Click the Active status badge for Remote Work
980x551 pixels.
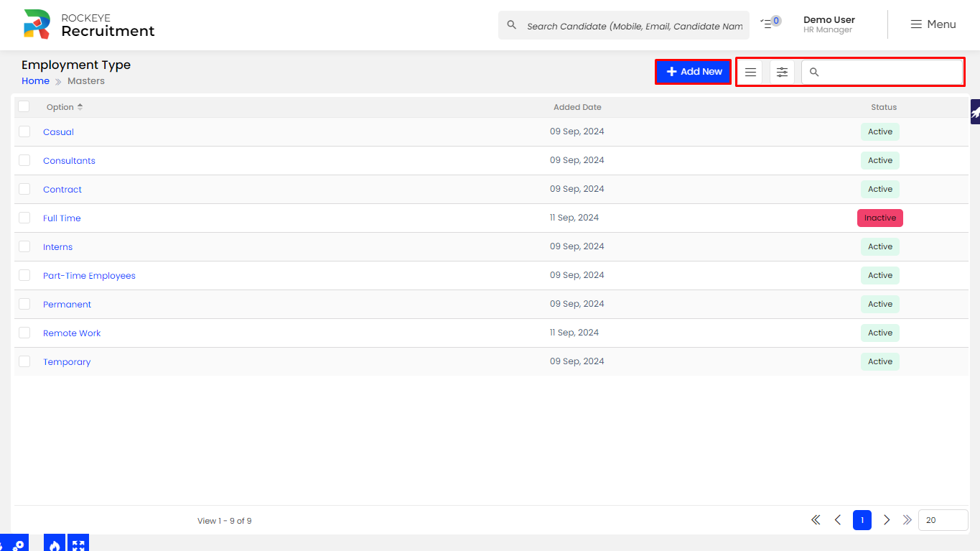coord(880,333)
